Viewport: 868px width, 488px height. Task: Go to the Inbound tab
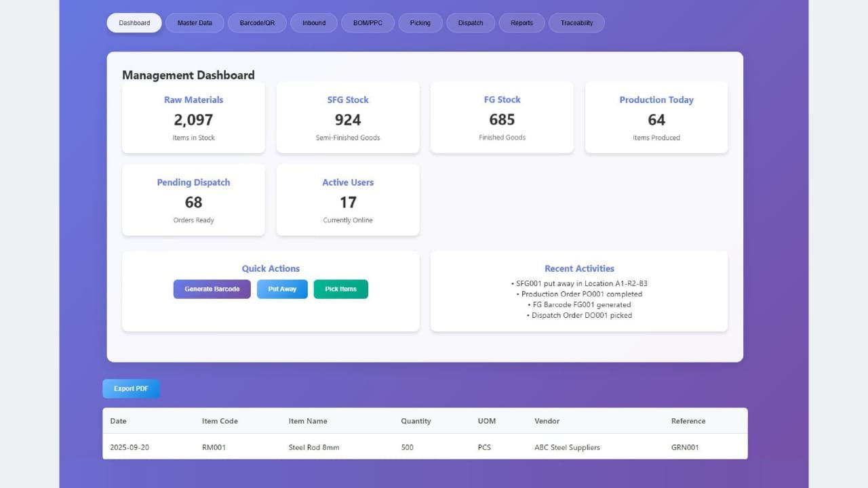click(x=314, y=23)
